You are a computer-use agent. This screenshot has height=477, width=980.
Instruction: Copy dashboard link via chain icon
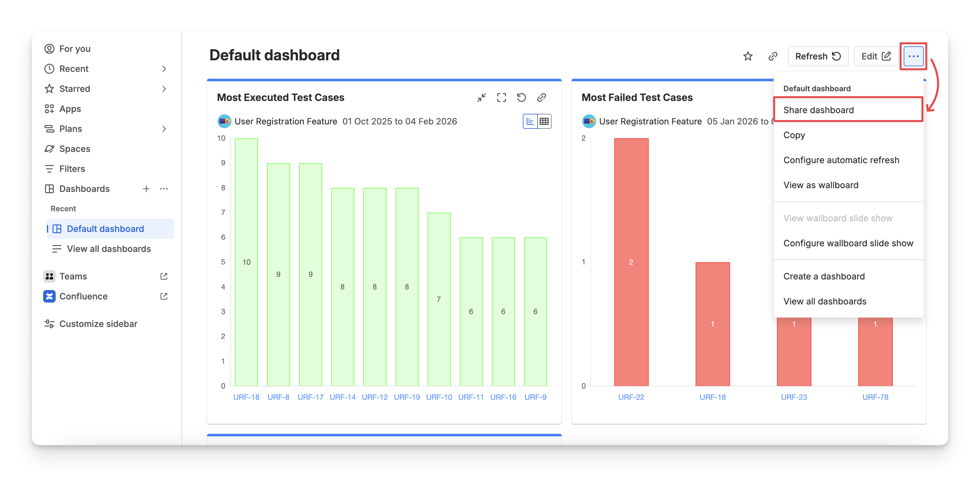click(x=772, y=56)
